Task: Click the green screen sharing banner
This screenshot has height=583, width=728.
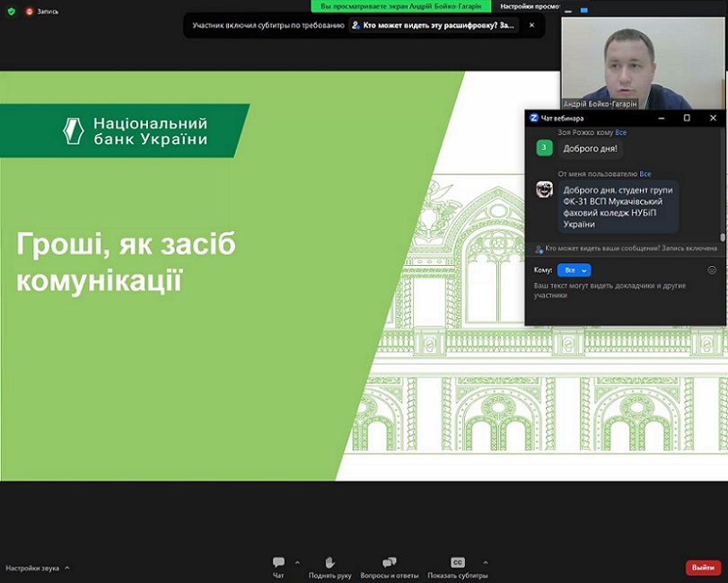Action: click(x=400, y=6)
